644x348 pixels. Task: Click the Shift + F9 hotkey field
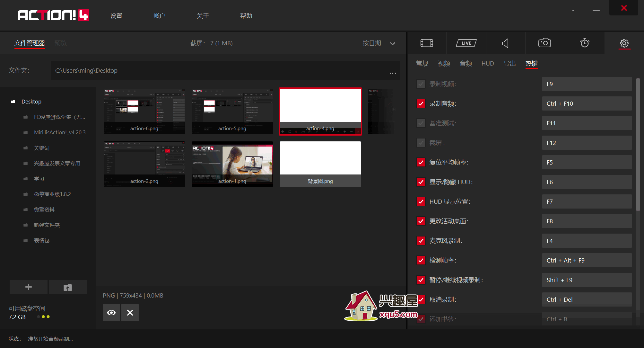[587, 280]
